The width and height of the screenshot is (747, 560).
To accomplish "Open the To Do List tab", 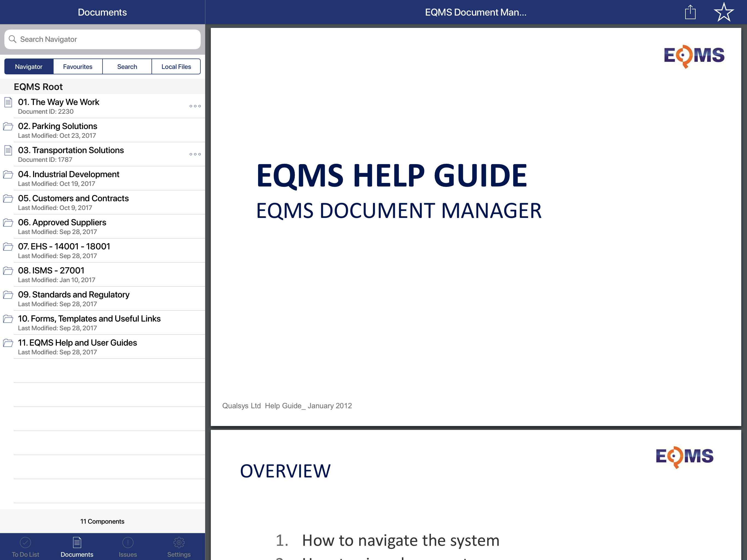I will [x=25, y=547].
